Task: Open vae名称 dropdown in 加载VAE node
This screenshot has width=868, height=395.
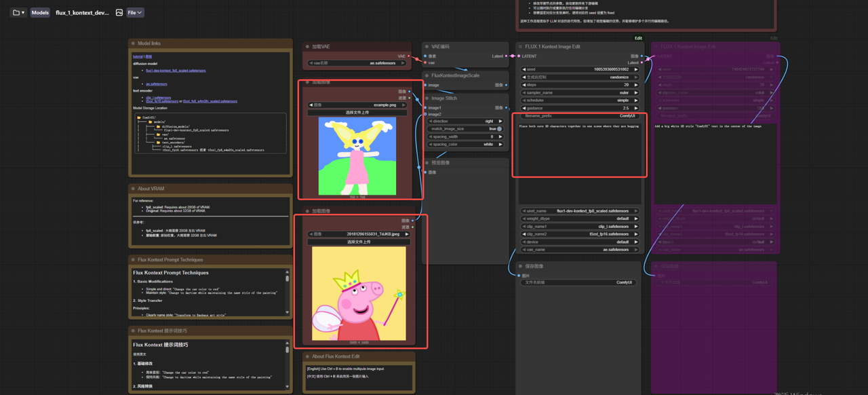Action: click(357, 63)
